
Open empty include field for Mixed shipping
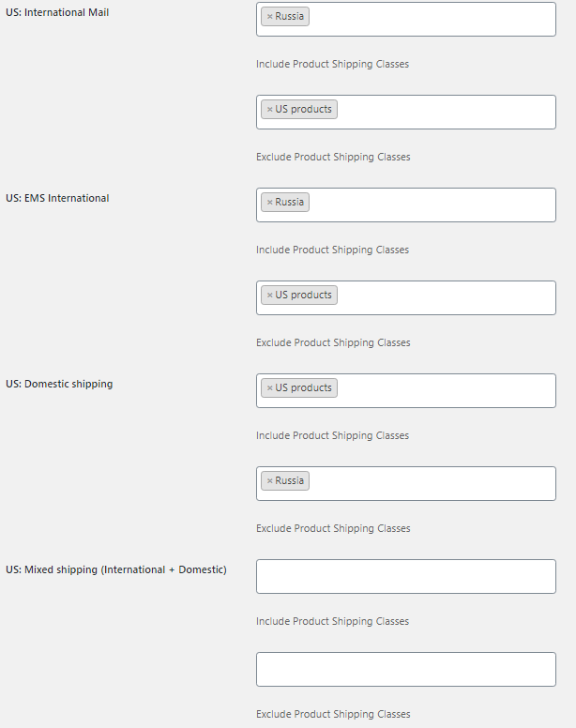[405, 576]
